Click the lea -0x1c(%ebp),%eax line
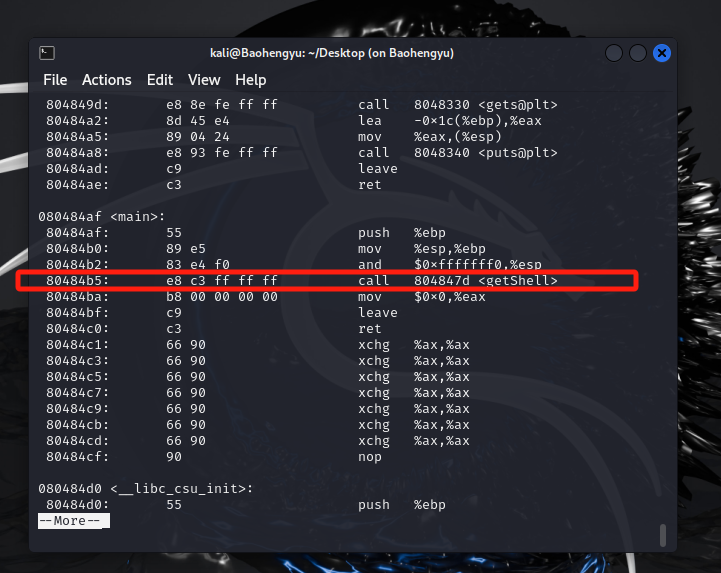This screenshot has width=721, height=573. (294, 121)
